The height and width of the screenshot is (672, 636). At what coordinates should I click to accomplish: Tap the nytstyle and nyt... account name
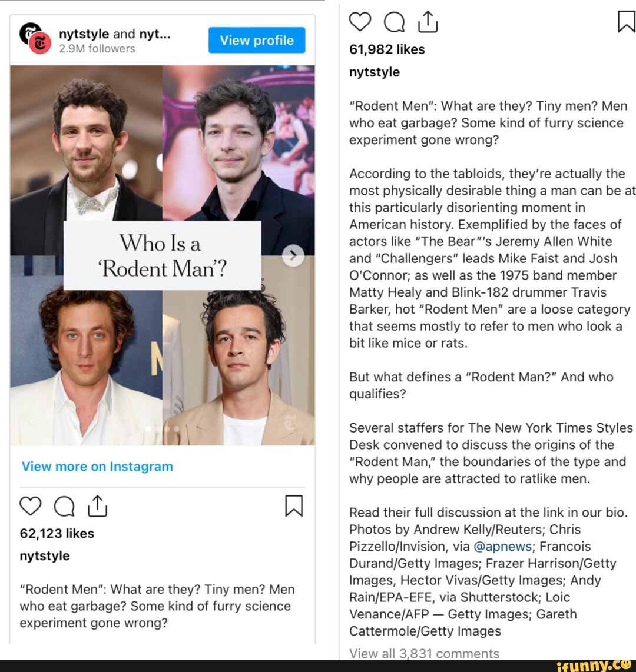(114, 34)
